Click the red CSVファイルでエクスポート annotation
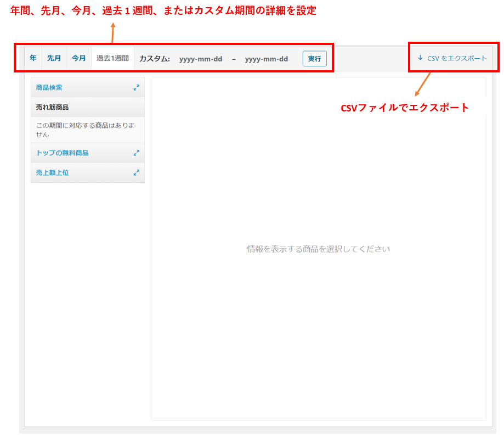The width and height of the screenshot is (504, 437). click(405, 108)
